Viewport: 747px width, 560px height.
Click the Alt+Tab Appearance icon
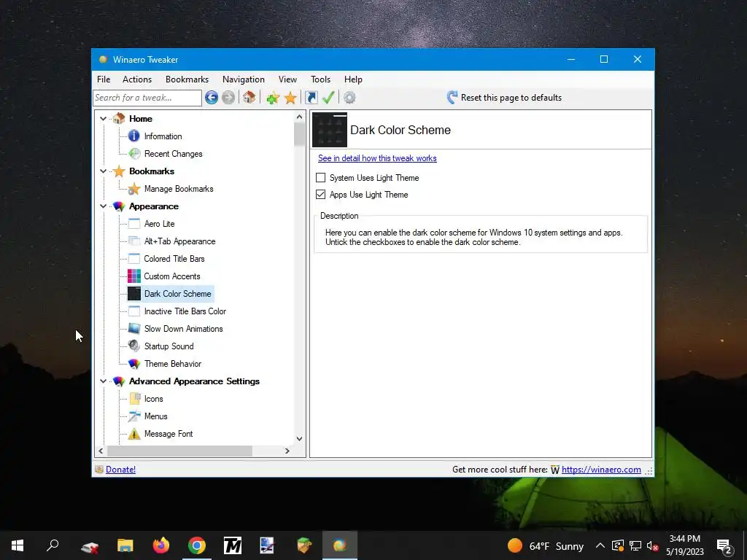(134, 241)
